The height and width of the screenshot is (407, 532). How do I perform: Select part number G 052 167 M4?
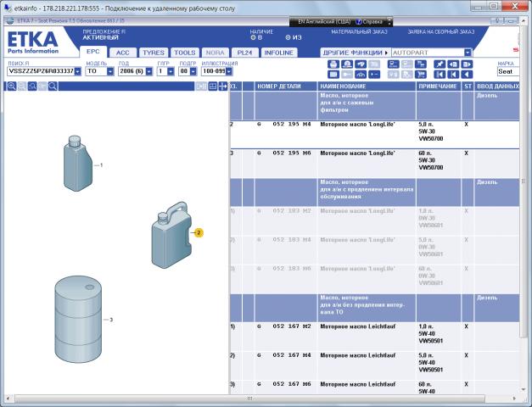tap(284, 355)
